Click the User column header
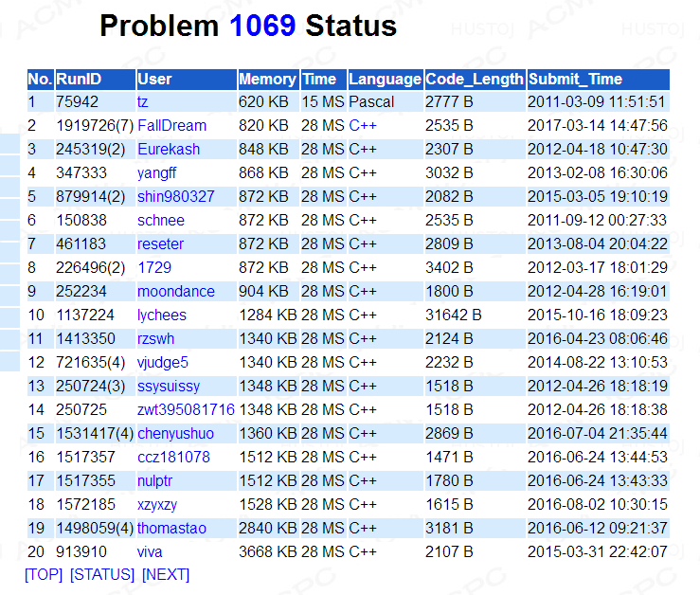The width and height of the screenshot is (700, 595). [187, 79]
